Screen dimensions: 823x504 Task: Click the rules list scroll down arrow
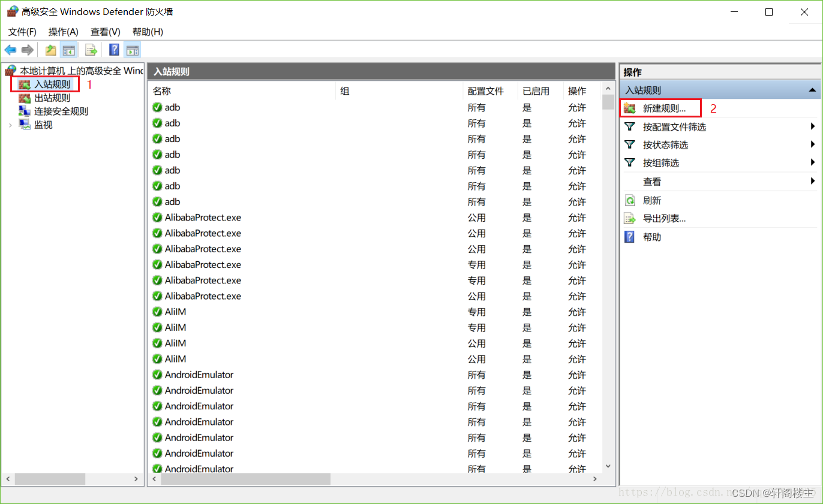tap(608, 466)
